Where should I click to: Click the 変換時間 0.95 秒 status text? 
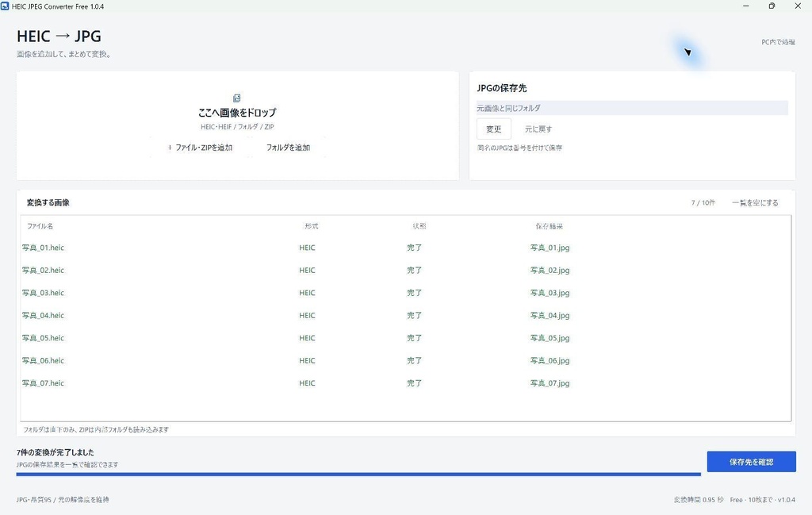coord(698,500)
